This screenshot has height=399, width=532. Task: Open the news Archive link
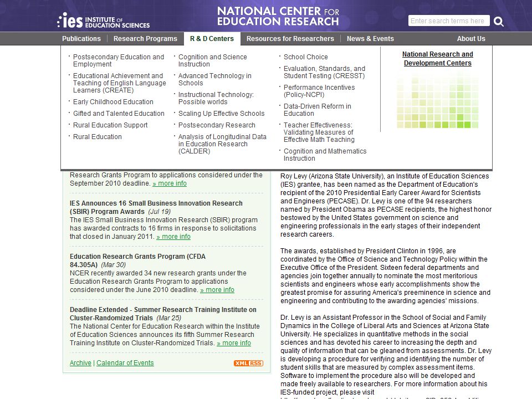click(x=80, y=363)
